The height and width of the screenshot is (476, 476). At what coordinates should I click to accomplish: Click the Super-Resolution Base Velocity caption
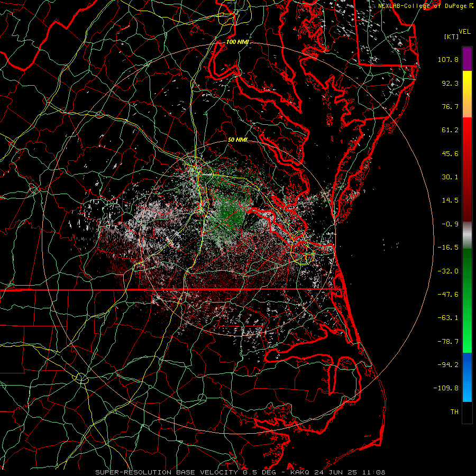(x=240, y=472)
